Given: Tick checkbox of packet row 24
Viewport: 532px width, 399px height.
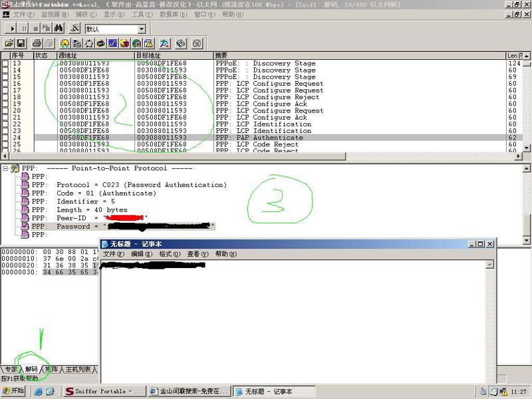Looking at the screenshot, I should (x=5, y=138).
